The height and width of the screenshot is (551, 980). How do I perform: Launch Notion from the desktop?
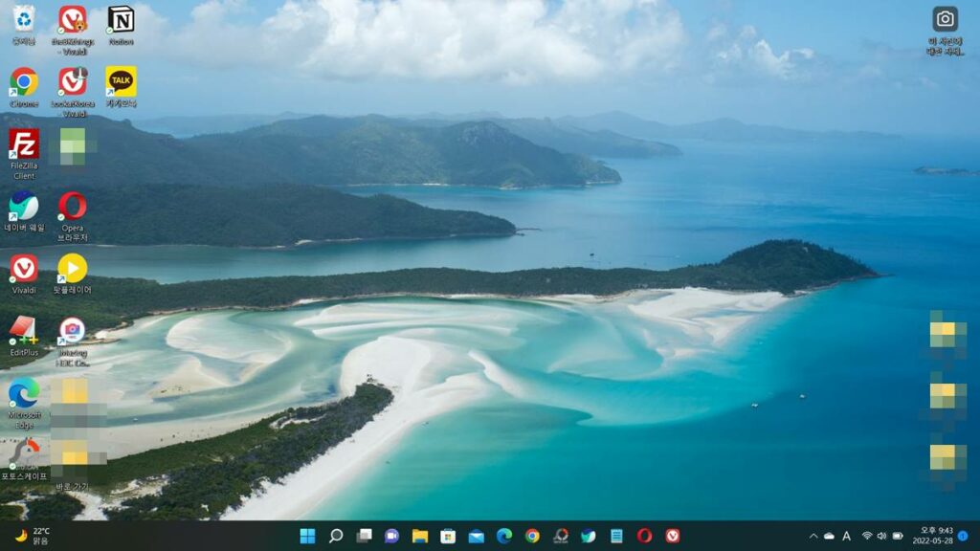121,20
